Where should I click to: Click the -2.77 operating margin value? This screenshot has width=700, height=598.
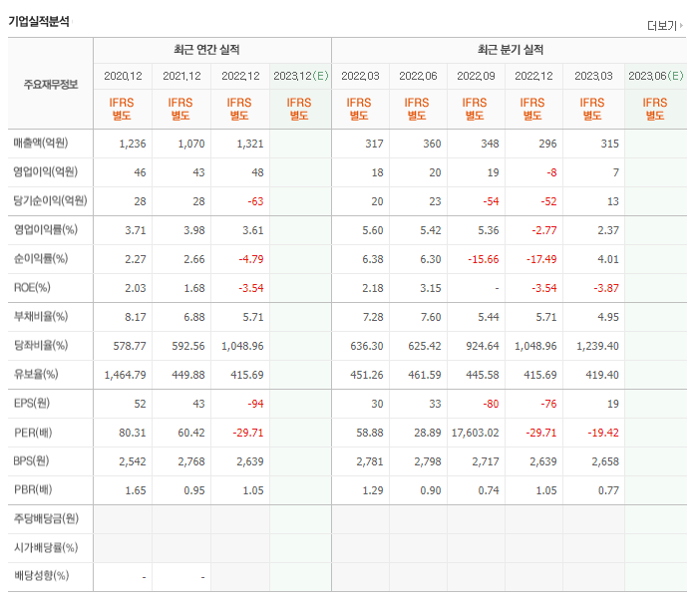pyautogui.click(x=544, y=230)
